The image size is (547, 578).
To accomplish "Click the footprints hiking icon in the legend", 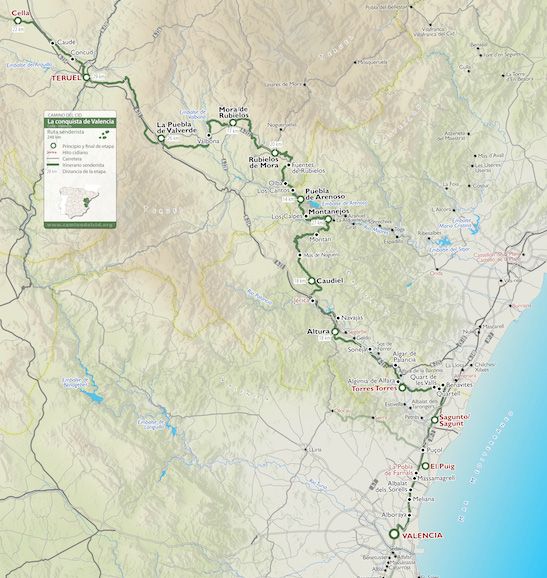I will (105, 135).
